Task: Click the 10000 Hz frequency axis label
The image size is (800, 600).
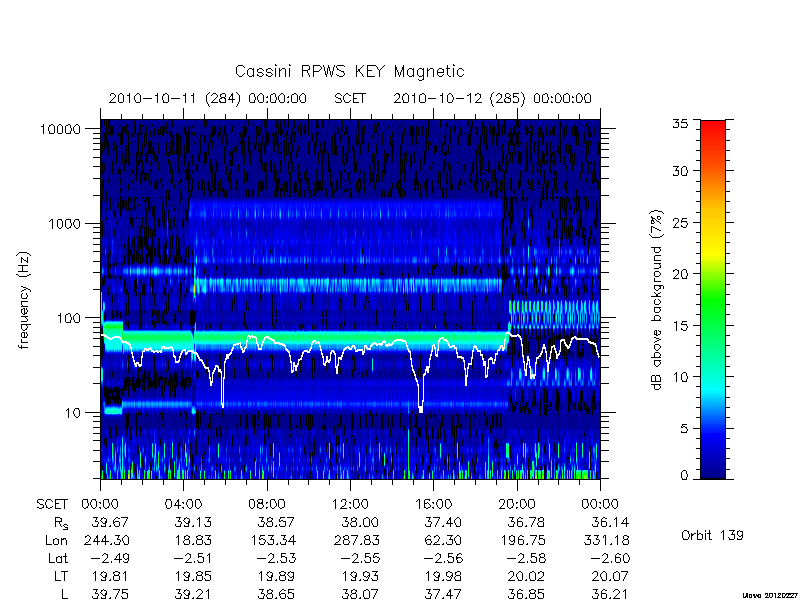Action: coord(60,130)
